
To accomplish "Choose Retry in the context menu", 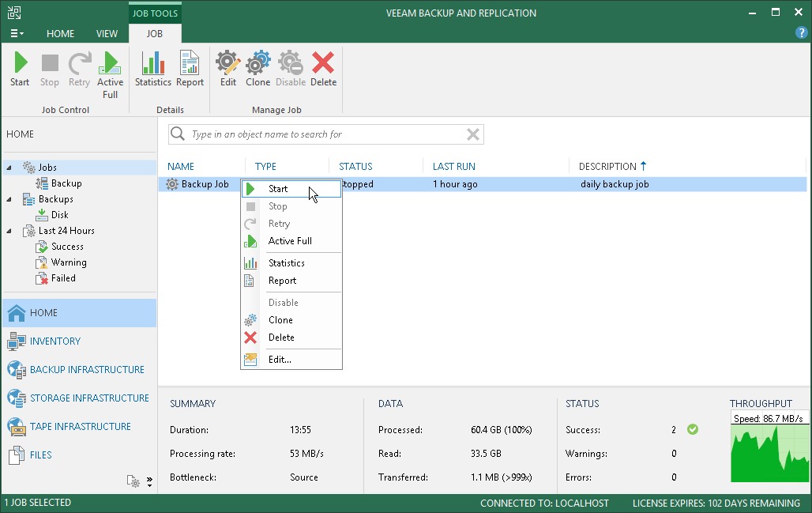I will pyautogui.click(x=291, y=224).
